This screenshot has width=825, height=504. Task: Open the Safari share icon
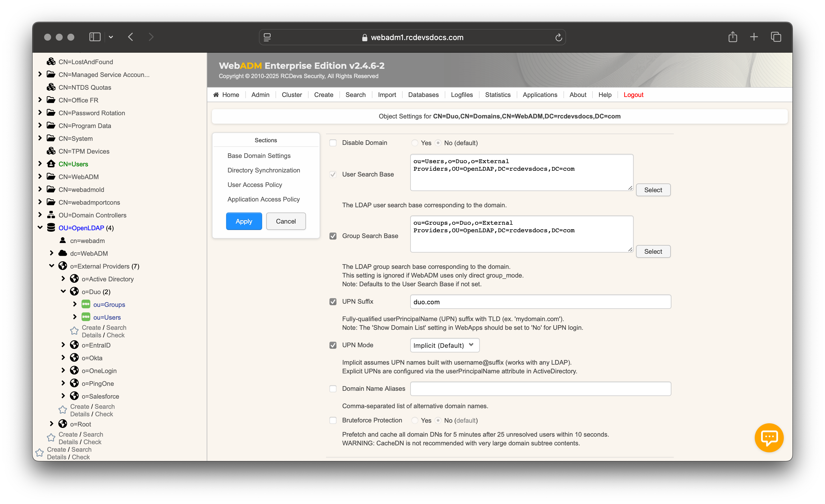(x=733, y=37)
